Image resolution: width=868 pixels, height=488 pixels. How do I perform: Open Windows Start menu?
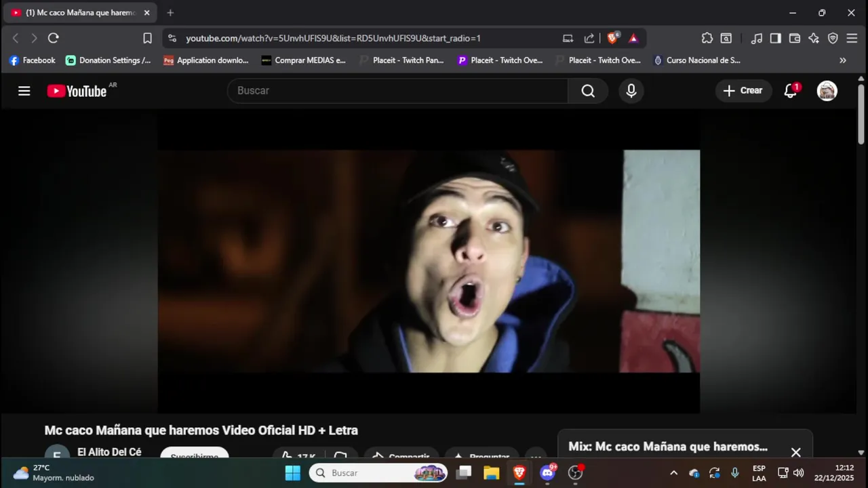pos(293,473)
